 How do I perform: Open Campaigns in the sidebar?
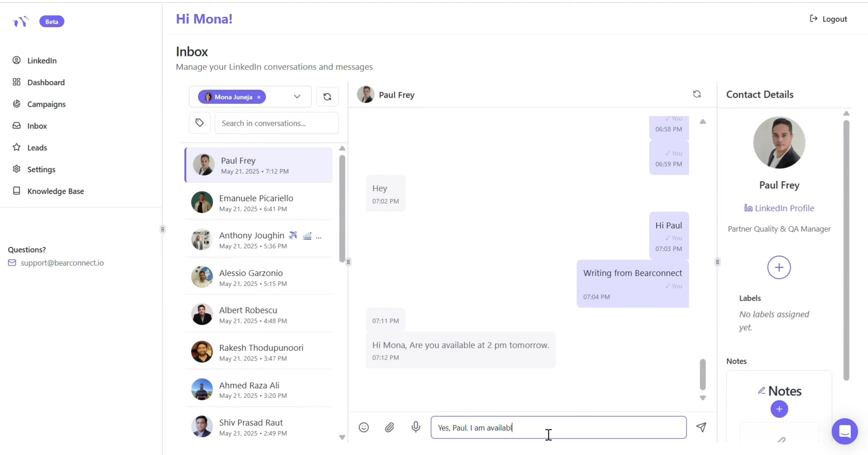tap(46, 104)
